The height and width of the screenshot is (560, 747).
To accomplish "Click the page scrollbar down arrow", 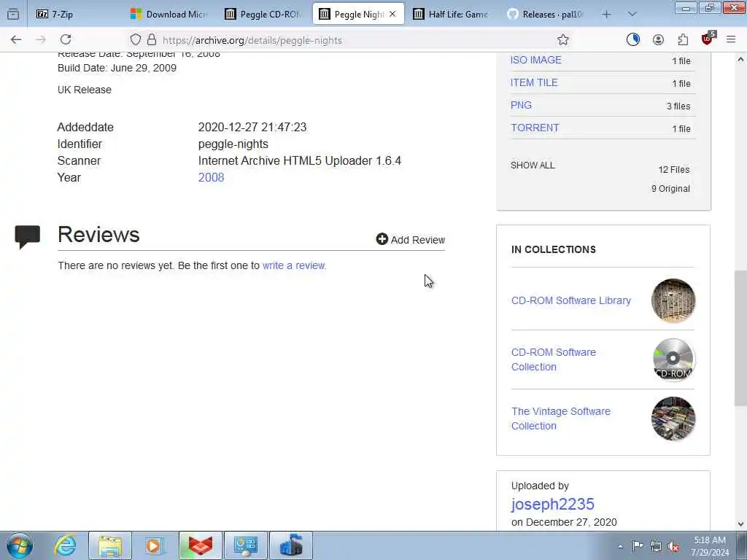I will (740, 524).
